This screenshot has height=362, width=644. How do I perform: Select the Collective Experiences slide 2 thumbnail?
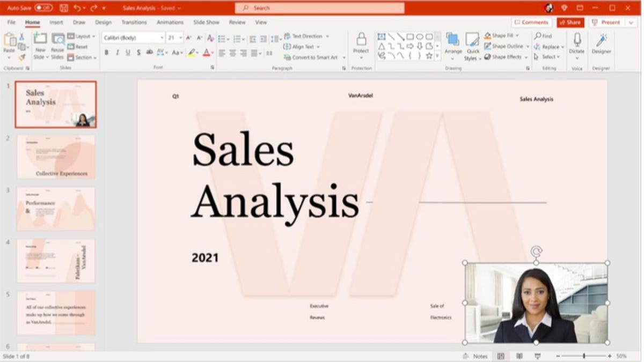click(56, 157)
